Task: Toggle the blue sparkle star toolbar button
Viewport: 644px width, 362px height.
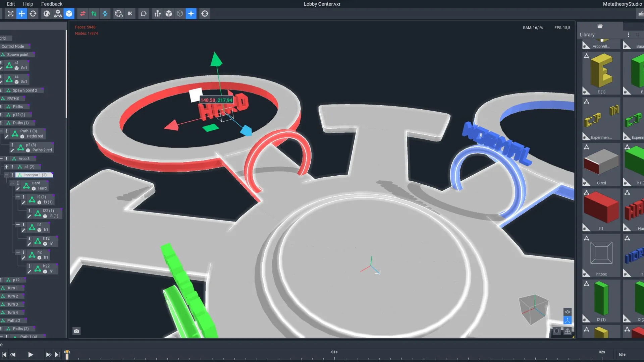Action: point(191,14)
